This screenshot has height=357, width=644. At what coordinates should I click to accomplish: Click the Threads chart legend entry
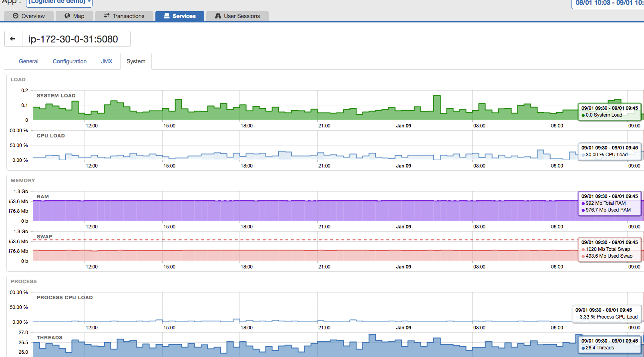(x=600, y=348)
